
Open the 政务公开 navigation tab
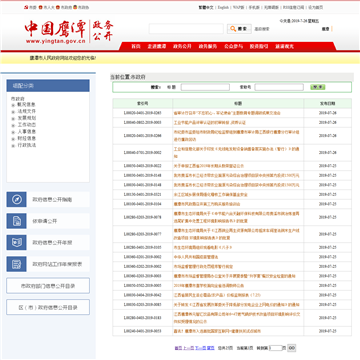pos(182,46)
